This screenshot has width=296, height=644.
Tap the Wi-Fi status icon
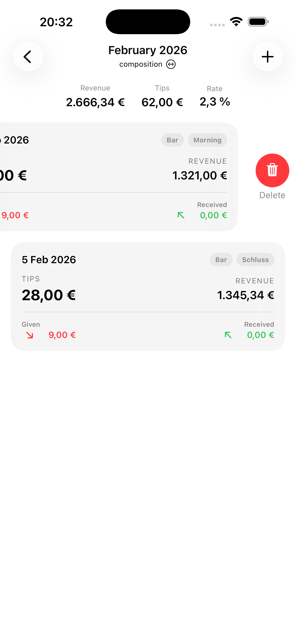click(x=236, y=22)
